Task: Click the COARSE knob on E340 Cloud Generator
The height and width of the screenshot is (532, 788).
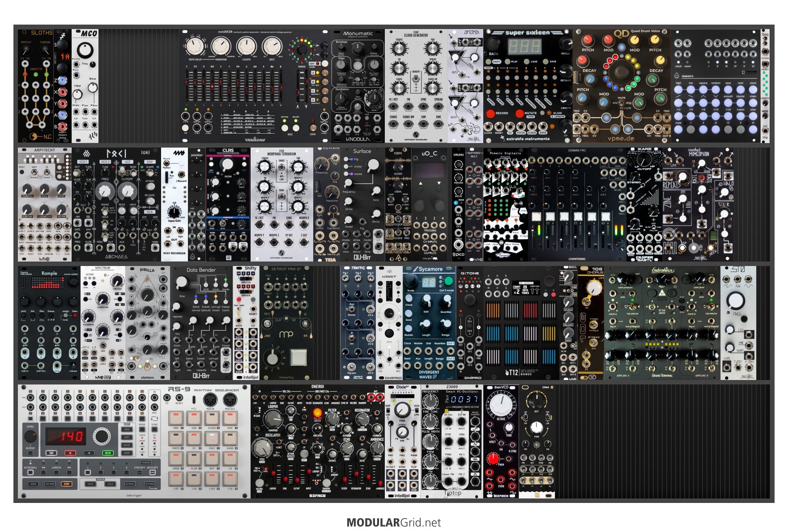Action: pos(399,49)
